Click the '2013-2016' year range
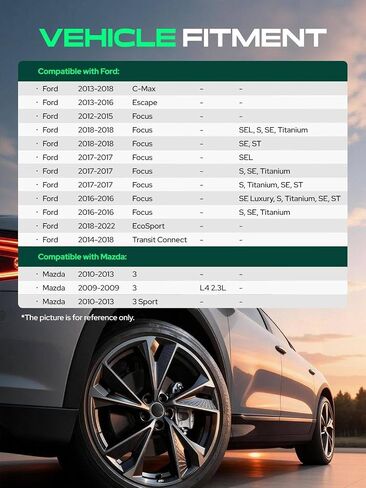Image resolution: width=366 pixels, height=488 pixels. [96, 103]
